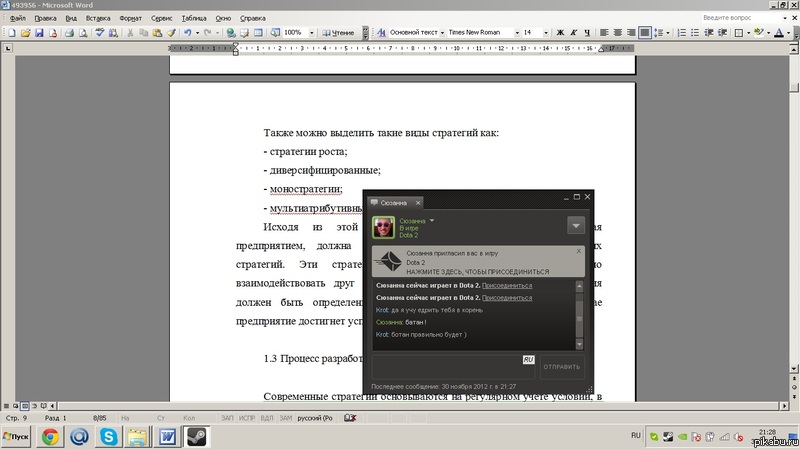Click the 'Введите вопрос' help search box
Image resolution: width=800 pixels, height=449 pixels.
[x=741, y=18]
